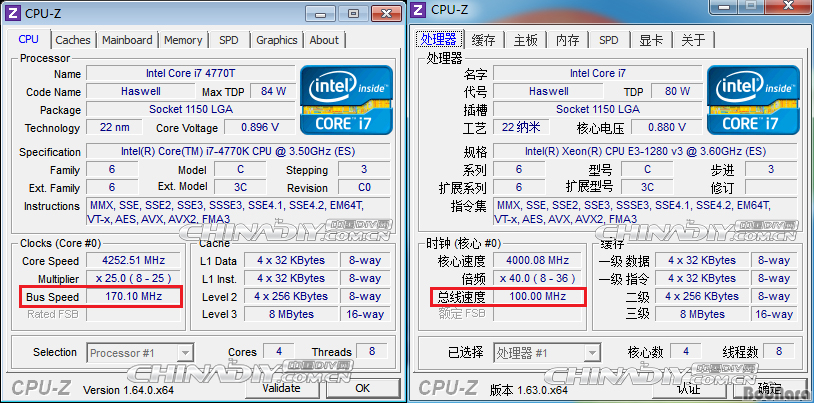Click the L1 Data 4 x 32 KBytes value

[x=291, y=261]
